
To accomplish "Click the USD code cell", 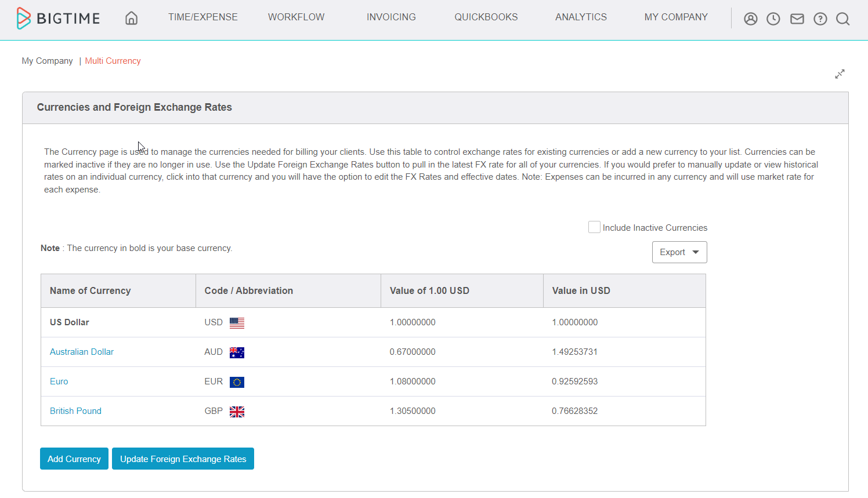I will (214, 322).
